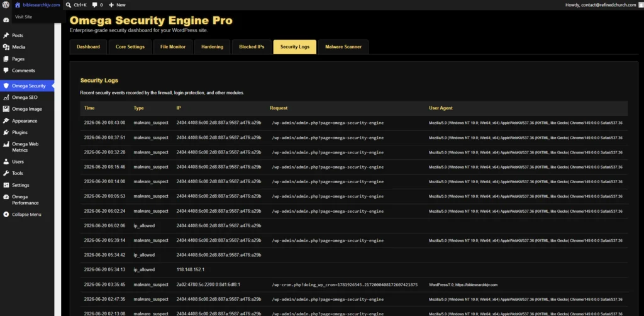Click the Collapse Menu label
The width and height of the screenshot is (644, 316).
tap(26, 214)
